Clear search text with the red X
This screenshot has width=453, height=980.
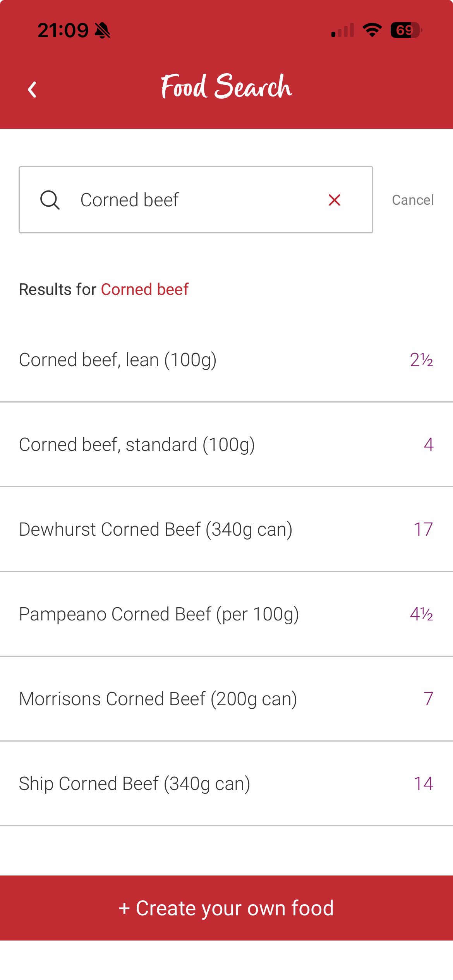pos(335,200)
